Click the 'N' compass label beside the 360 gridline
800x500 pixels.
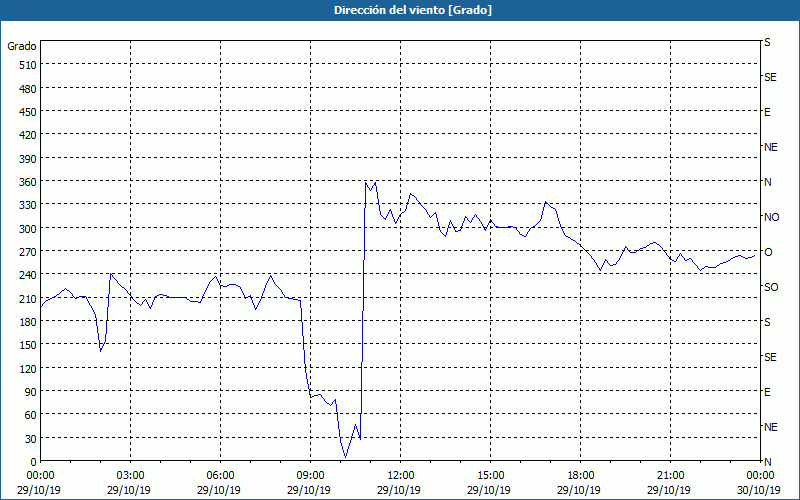point(768,182)
